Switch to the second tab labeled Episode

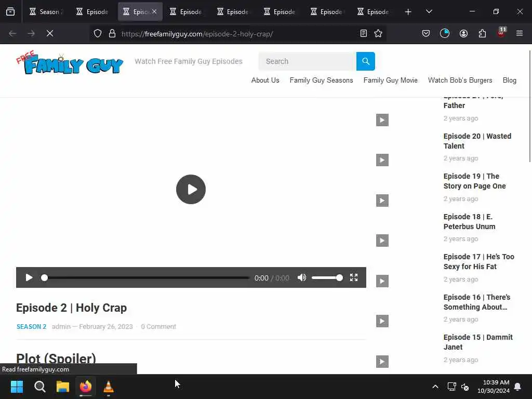[x=92, y=12]
